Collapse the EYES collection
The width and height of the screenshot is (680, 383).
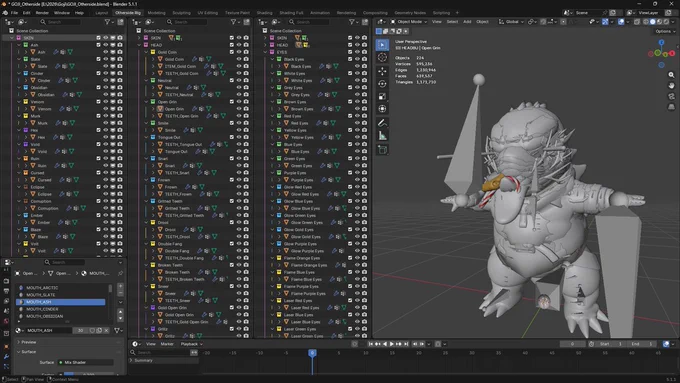coord(265,52)
